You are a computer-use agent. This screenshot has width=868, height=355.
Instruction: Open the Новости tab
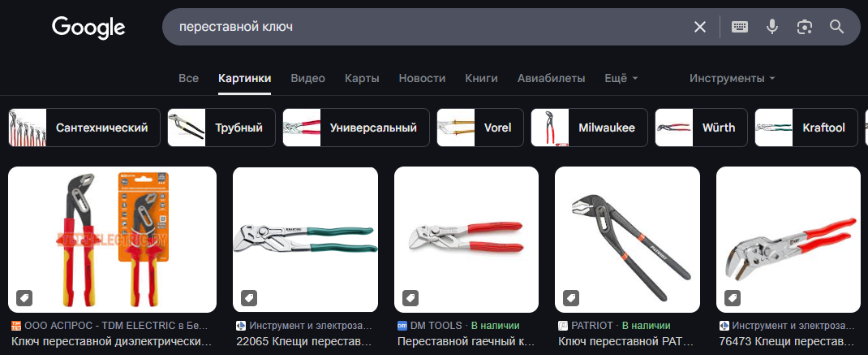point(422,78)
